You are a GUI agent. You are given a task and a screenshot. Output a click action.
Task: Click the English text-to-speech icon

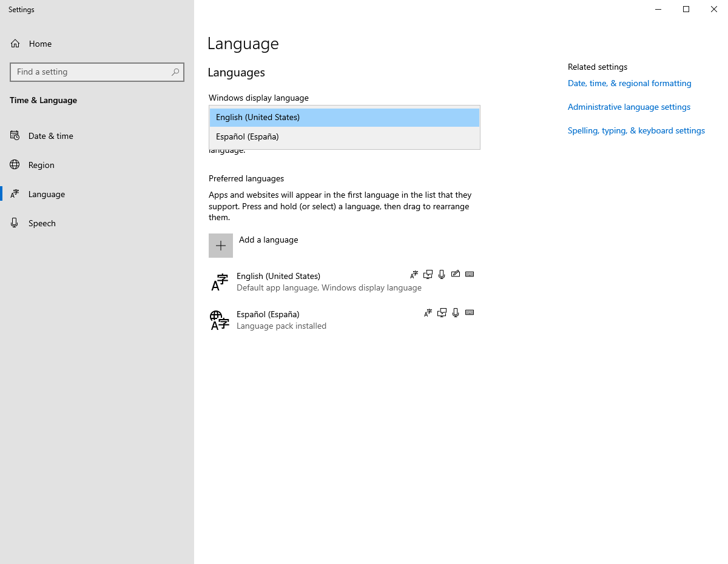[x=428, y=274]
